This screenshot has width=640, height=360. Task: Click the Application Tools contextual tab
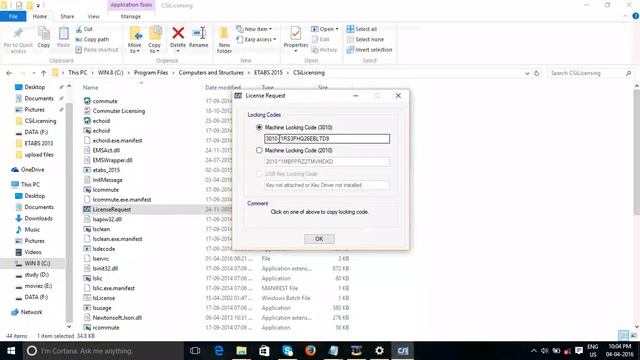point(131,5)
